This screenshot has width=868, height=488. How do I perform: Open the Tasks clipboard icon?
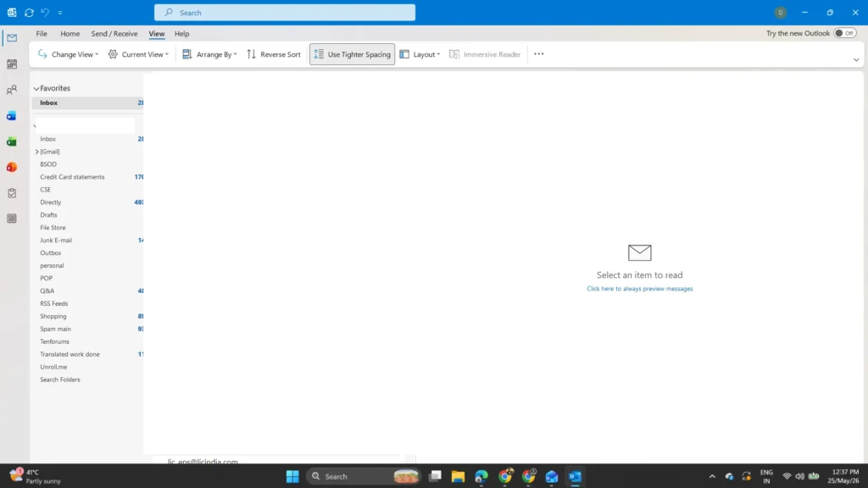click(12, 193)
